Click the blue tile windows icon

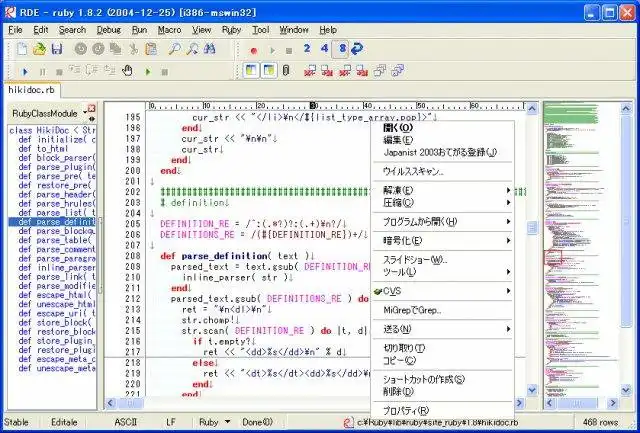coord(398,71)
